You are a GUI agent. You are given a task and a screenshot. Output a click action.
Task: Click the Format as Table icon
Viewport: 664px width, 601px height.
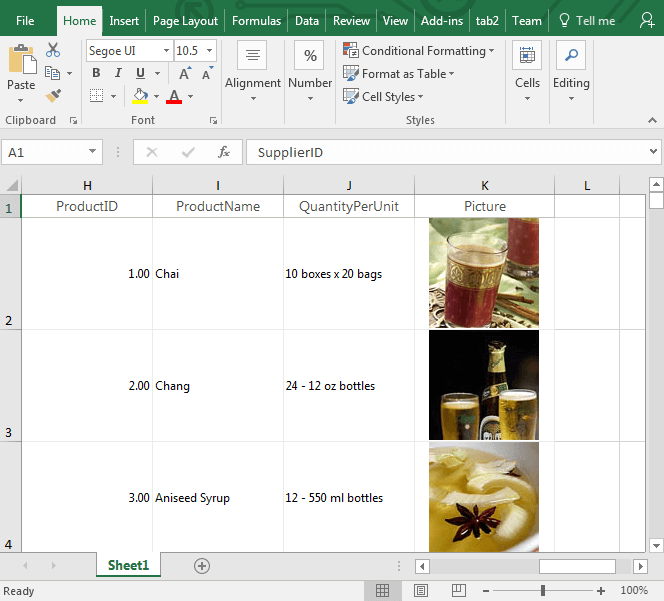click(x=351, y=73)
